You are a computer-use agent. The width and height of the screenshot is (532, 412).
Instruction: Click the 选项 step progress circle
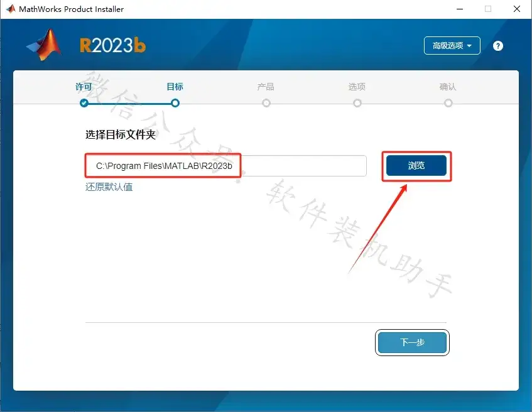pos(357,103)
